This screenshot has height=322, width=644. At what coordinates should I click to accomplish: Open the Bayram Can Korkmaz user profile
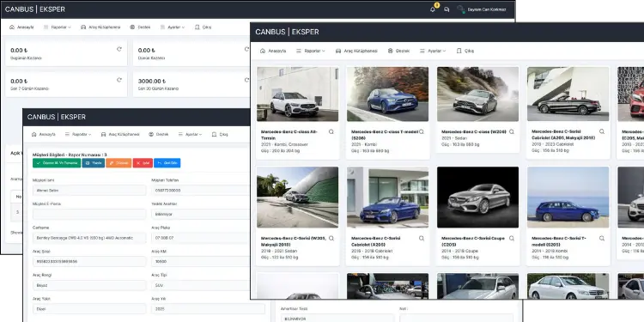click(x=482, y=9)
